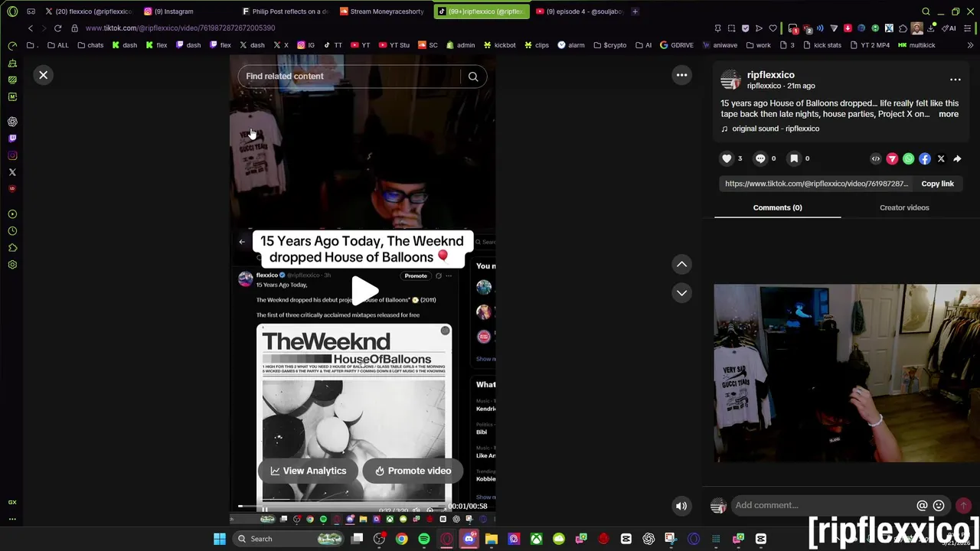Open the three-dot menu above the video
The image size is (980, 551).
(x=681, y=75)
